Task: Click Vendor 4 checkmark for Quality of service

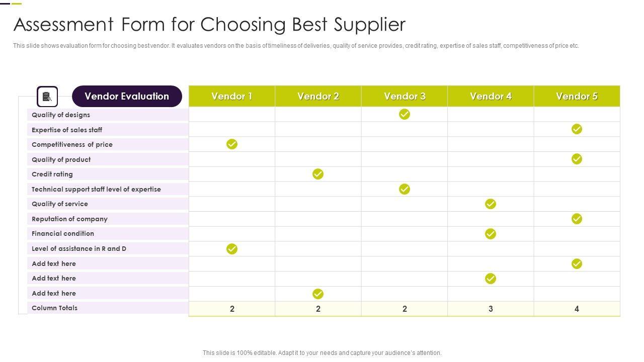Action: pyautogui.click(x=491, y=204)
